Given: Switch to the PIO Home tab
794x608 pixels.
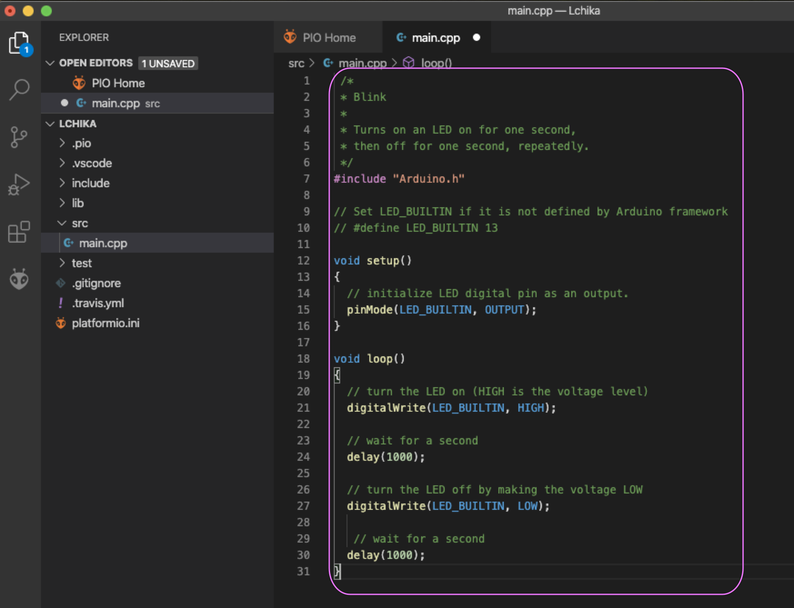Looking at the screenshot, I should 328,38.
